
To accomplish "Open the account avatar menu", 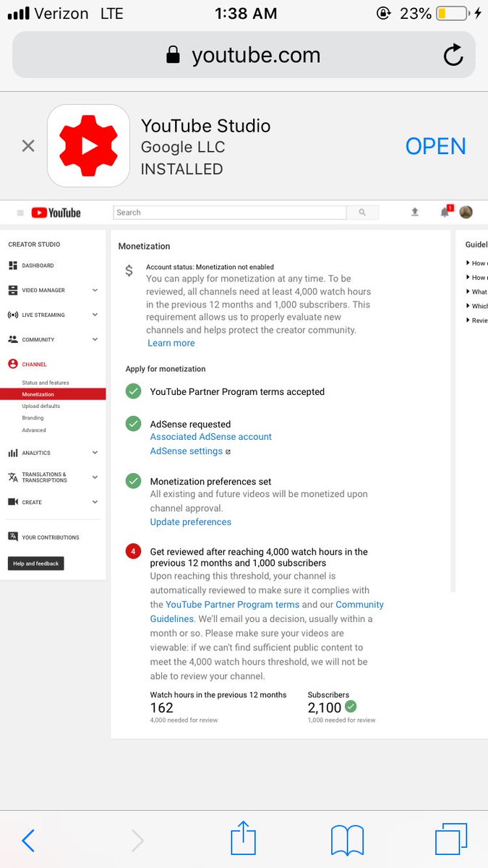I will pos(466,212).
